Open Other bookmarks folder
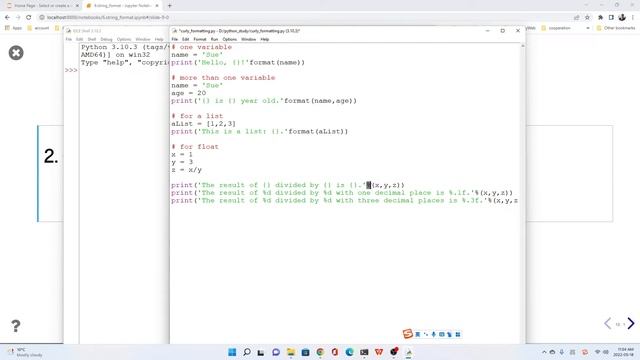Screen dimensions: 640x360 (x=616, y=28)
